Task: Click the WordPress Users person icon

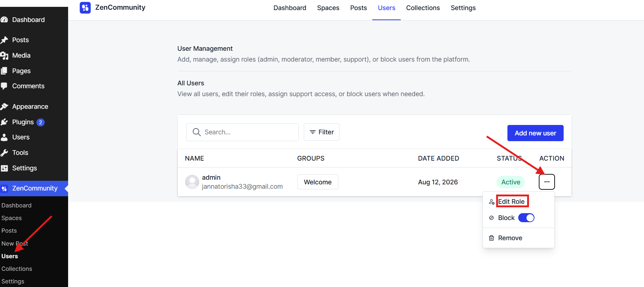Action: [x=4, y=137]
